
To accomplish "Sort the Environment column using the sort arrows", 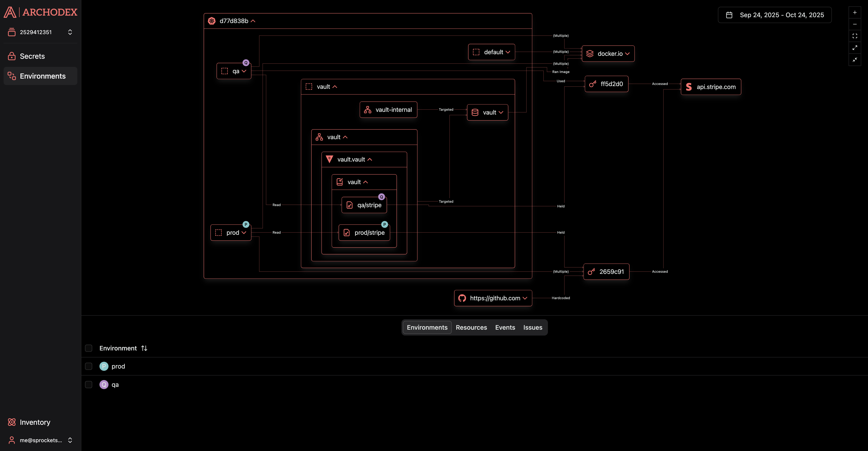I will pos(144,348).
